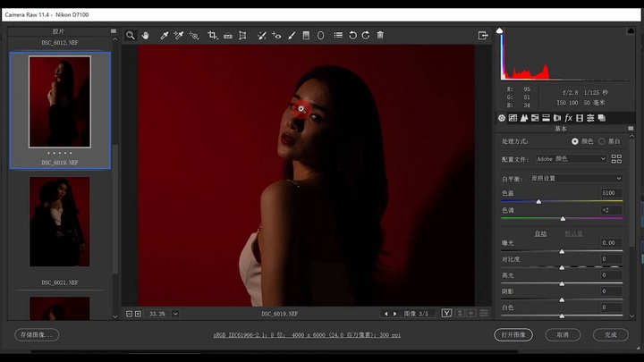Open the fx Effects panel tab

(x=568, y=117)
